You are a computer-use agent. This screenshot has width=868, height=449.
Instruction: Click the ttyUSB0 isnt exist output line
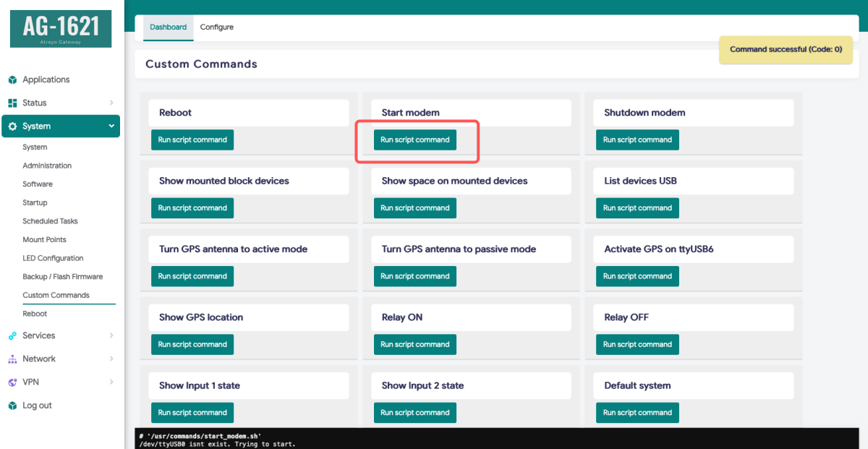pyautogui.click(x=217, y=444)
